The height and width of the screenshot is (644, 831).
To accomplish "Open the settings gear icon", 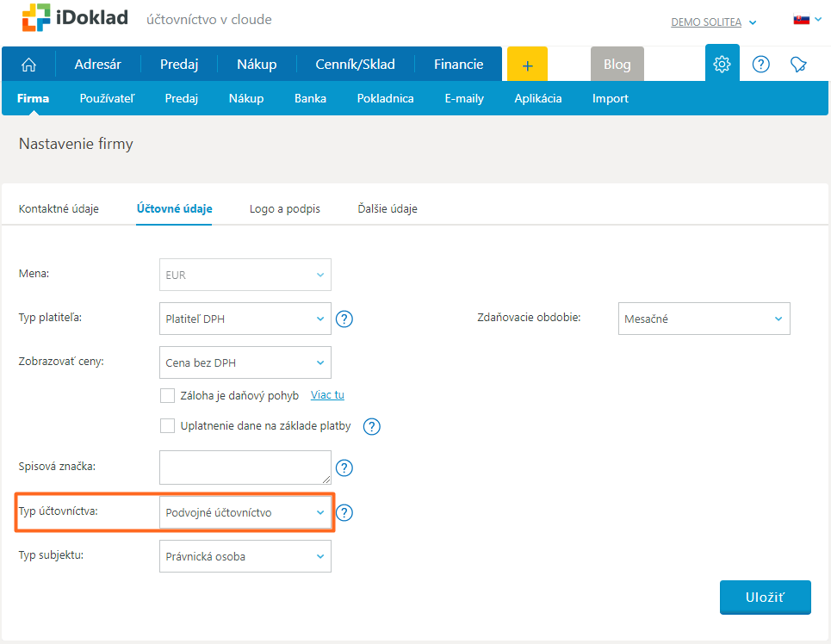I will point(722,65).
